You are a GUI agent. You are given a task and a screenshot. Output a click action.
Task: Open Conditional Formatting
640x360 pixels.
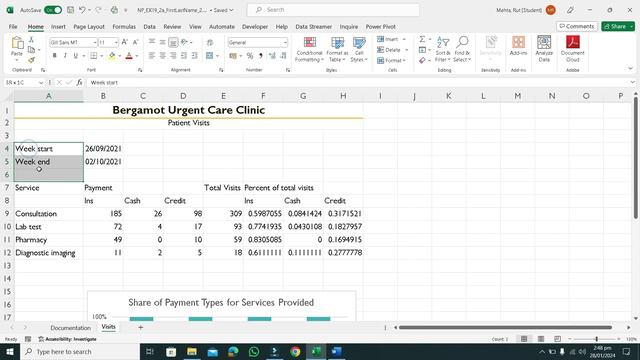point(309,49)
